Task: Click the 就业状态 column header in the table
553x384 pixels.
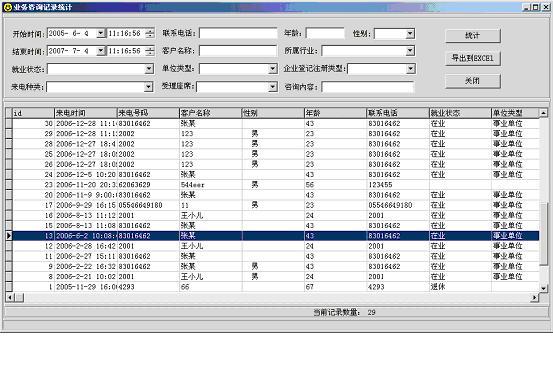Action: click(x=460, y=113)
